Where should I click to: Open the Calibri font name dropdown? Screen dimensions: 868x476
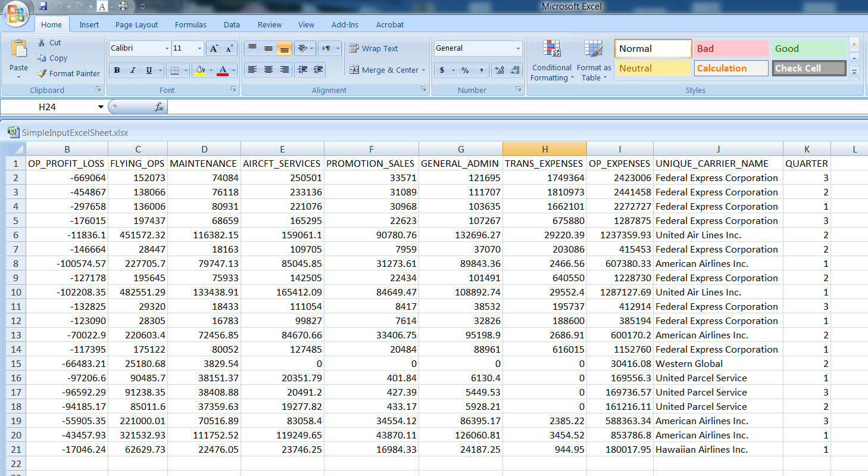coord(167,49)
